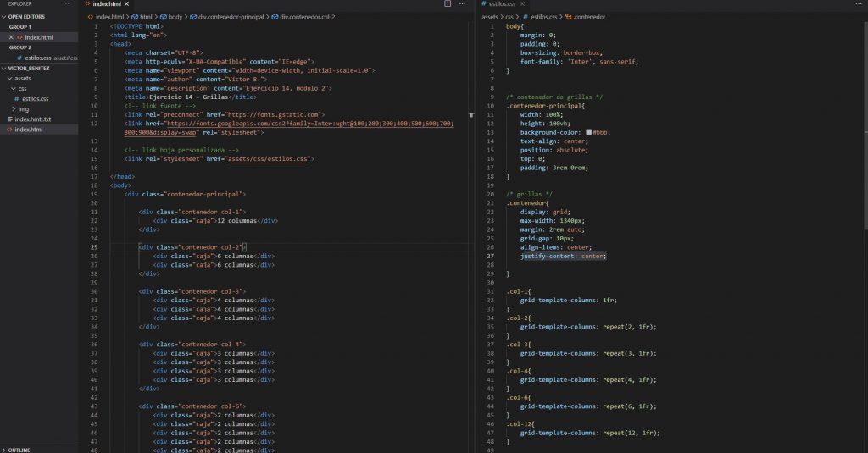Switch to the estilos.css editor tab
Image resolution: width=868 pixels, height=453 pixels.
point(503,3)
